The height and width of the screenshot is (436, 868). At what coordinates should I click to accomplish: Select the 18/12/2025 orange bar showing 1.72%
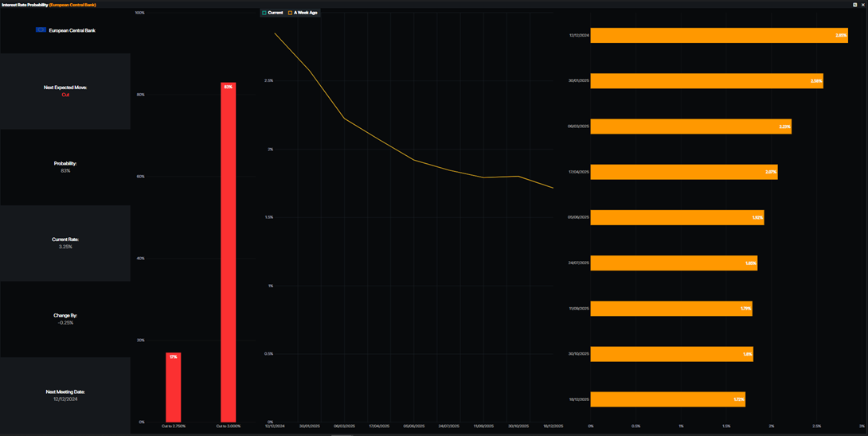tap(668, 399)
